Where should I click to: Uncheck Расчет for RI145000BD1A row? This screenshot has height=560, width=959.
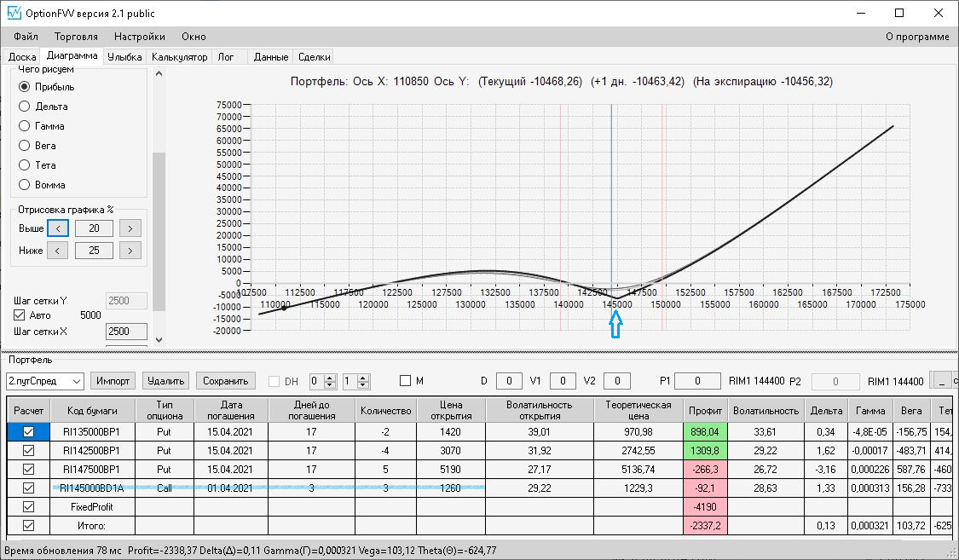point(28,488)
